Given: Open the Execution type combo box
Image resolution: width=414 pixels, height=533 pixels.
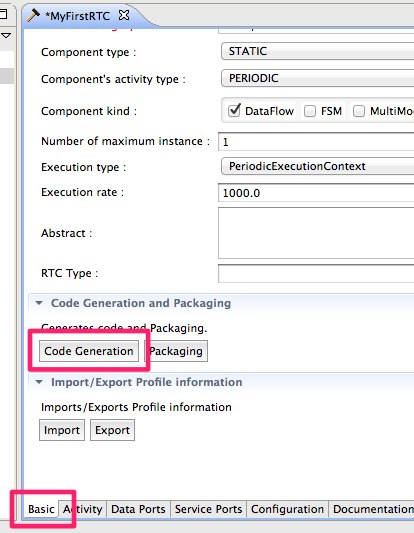Looking at the screenshot, I should (x=317, y=166).
